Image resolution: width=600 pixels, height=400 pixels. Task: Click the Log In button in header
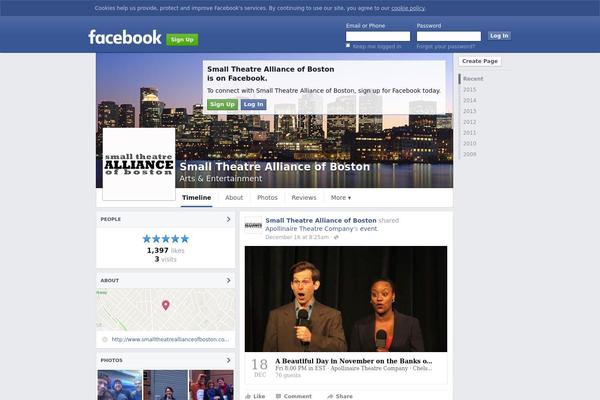pyautogui.click(x=499, y=36)
